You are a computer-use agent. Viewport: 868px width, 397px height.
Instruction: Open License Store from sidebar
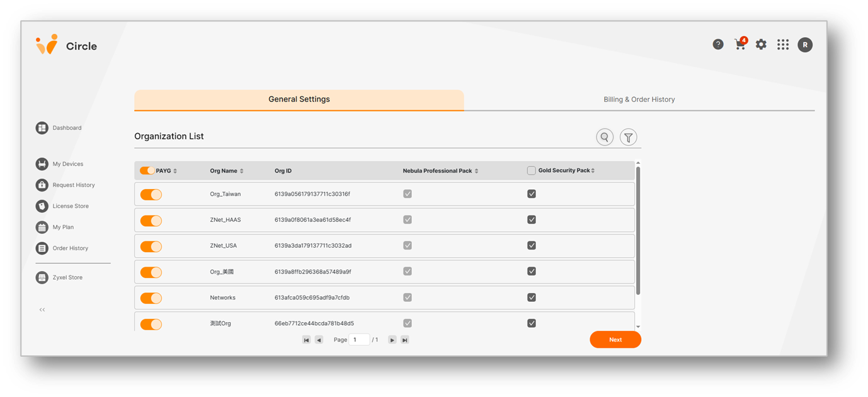click(71, 206)
